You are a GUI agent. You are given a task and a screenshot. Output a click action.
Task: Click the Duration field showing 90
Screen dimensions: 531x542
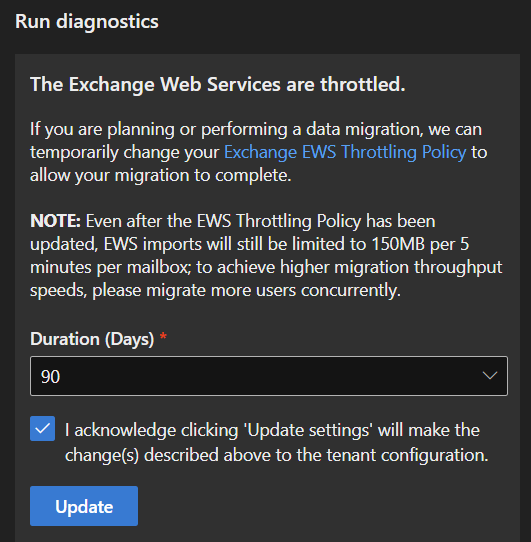269,376
